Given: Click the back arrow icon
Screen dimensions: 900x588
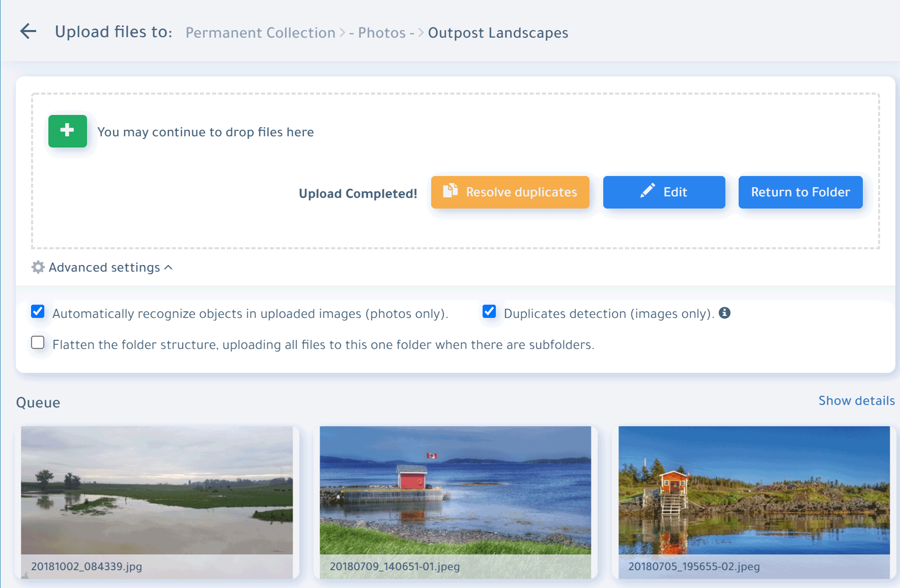Looking at the screenshot, I should (28, 32).
